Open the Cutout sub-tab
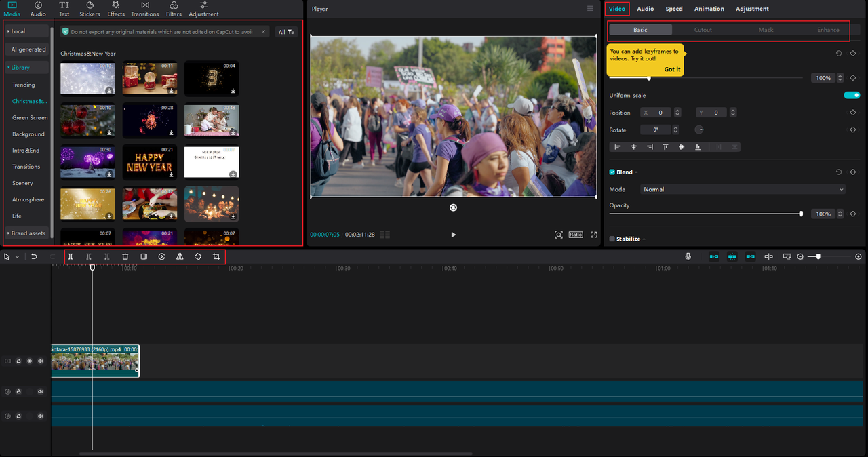The height and width of the screenshot is (457, 868). click(x=703, y=30)
